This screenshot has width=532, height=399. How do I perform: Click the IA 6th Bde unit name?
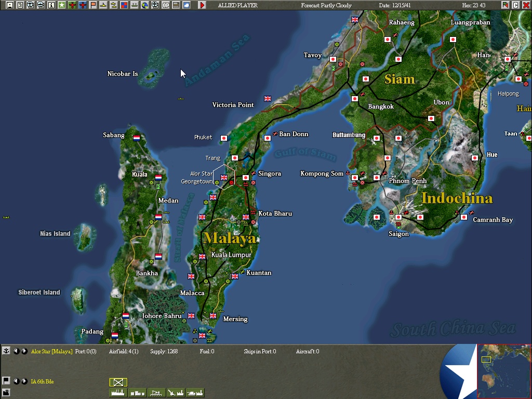[42, 381]
